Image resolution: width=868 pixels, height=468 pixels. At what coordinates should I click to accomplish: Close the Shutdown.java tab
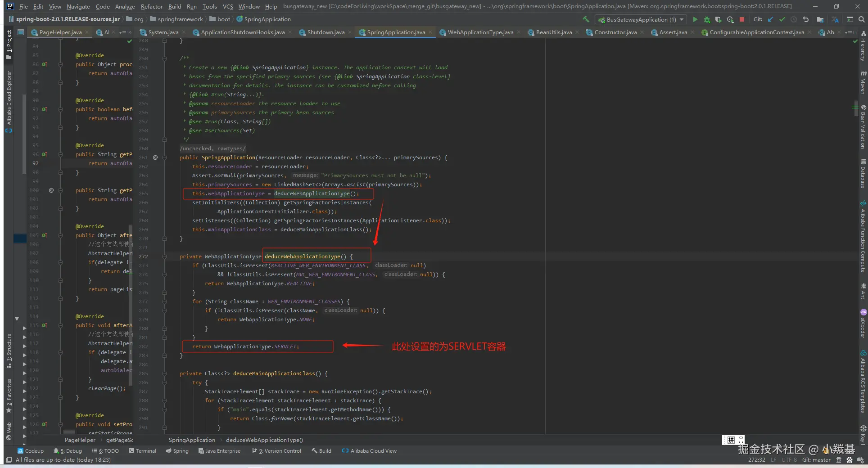pos(350,32)
